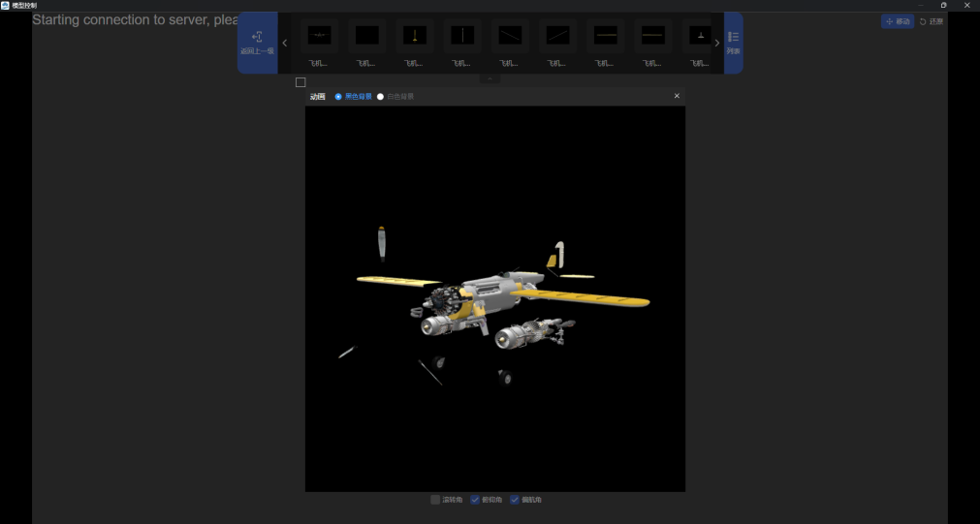Uncheck the 偏航角 checkbox
Screen dimensions: 980x524
pyautogui.click(x=515, y=500)
